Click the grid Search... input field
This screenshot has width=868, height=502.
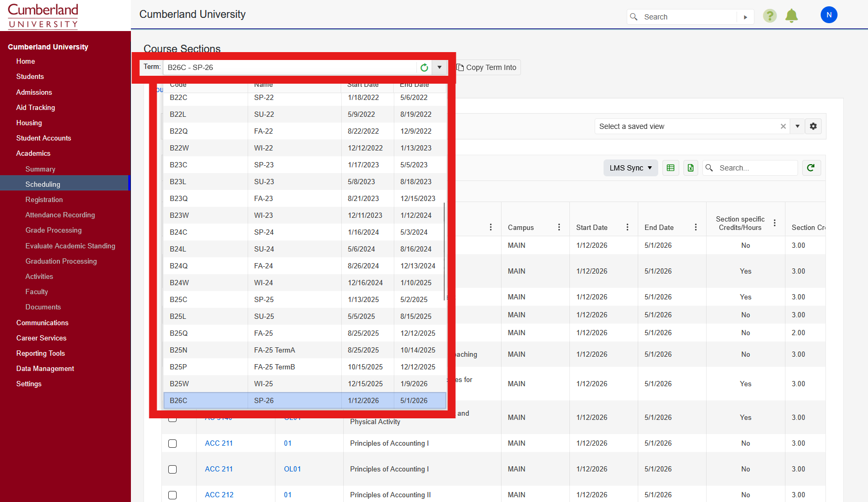click(x=757, y=168)
